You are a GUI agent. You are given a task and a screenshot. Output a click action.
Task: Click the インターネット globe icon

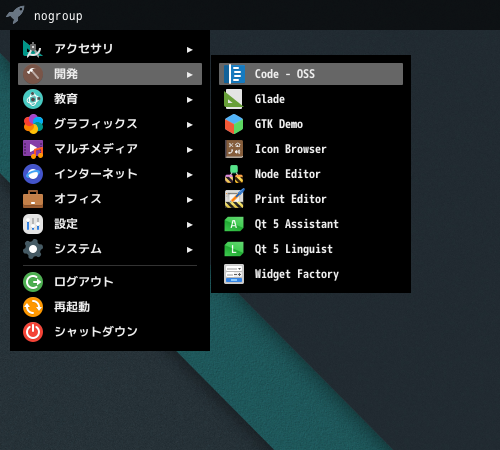[33, 174]
